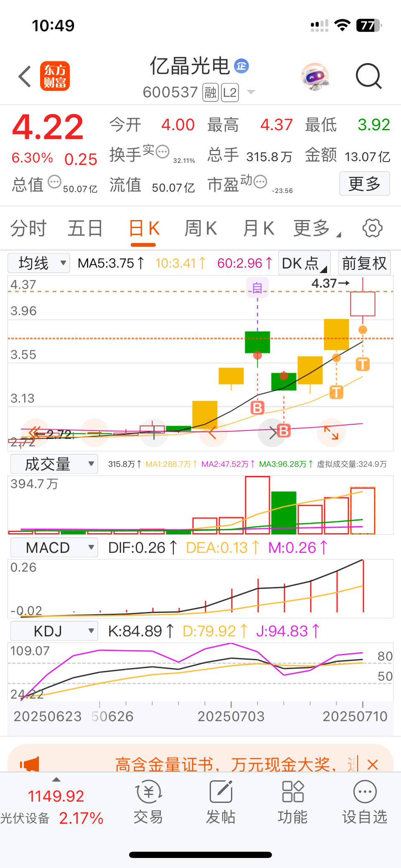
Task: Tap the upper orange T marker
Action: pos(363,364)
